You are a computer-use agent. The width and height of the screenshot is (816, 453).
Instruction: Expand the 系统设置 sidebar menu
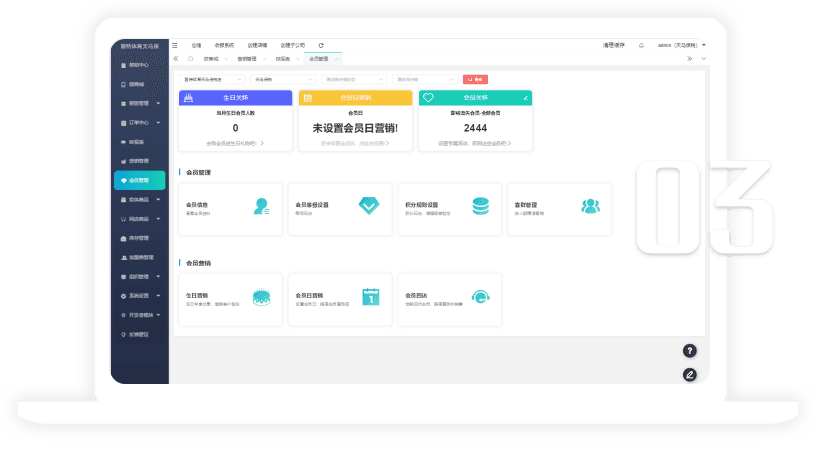click(139, 295)
